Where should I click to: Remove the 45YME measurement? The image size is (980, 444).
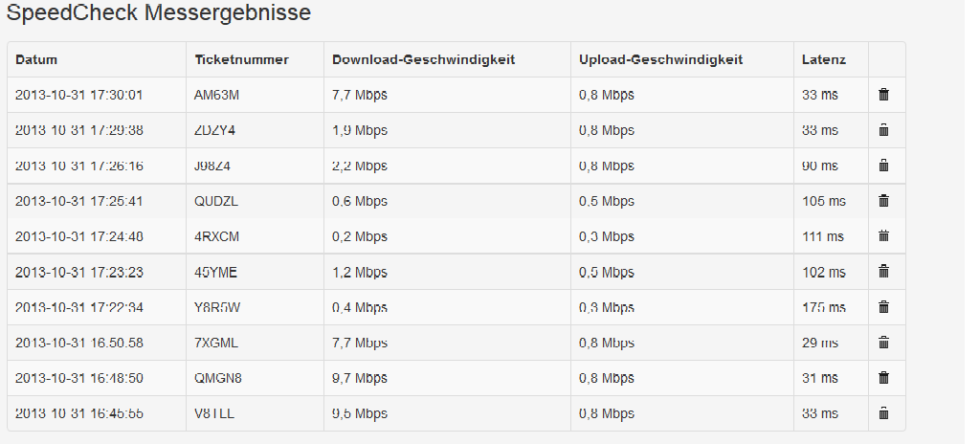point(883,272)
